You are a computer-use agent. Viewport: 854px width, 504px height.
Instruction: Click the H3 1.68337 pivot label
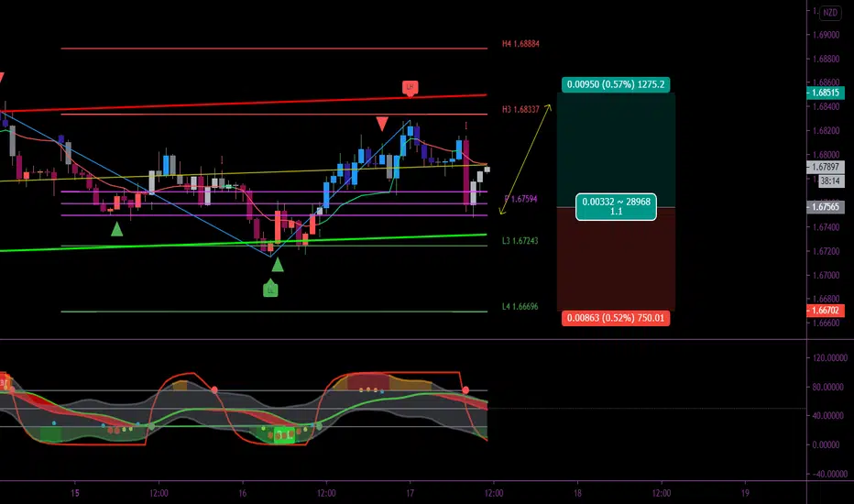[x=520, y=110]
